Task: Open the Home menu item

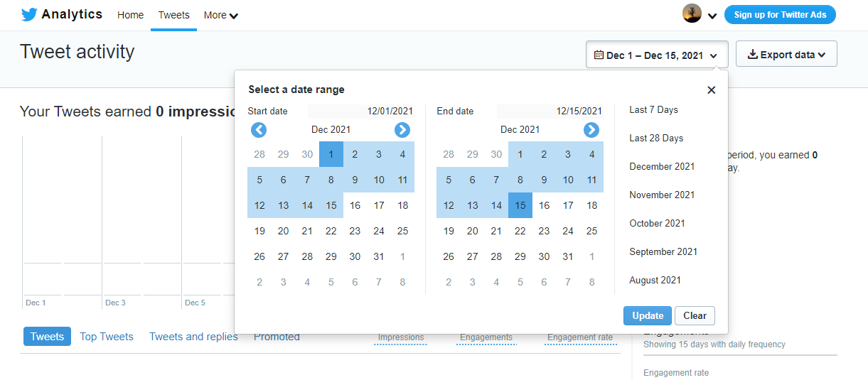Action: pyautogui.click(x=130, y=15)
